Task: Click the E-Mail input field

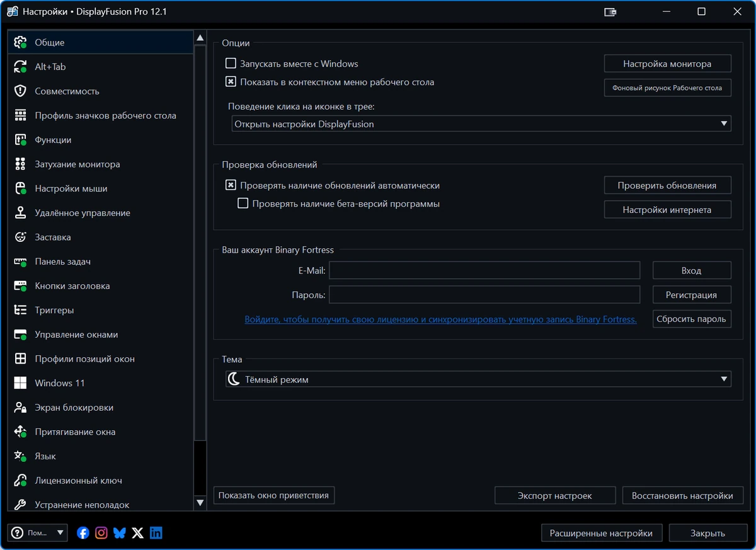Action: (484, 270)
